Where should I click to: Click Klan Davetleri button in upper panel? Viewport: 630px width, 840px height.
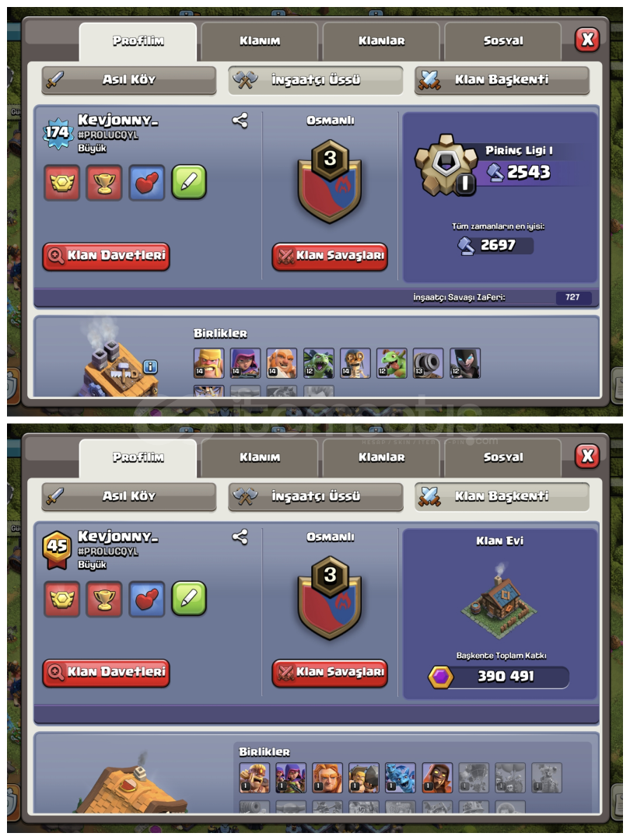[106, 256]
